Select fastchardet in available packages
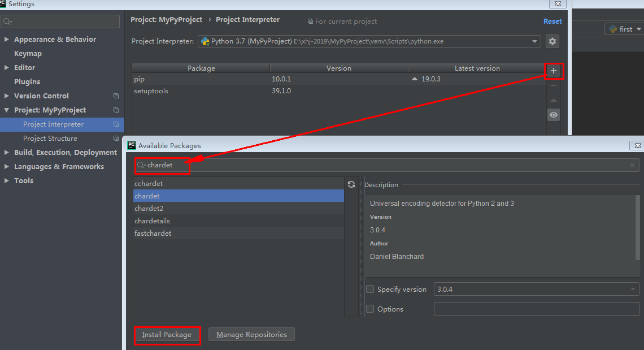644x350 pixels. click(x=238, y=233)
